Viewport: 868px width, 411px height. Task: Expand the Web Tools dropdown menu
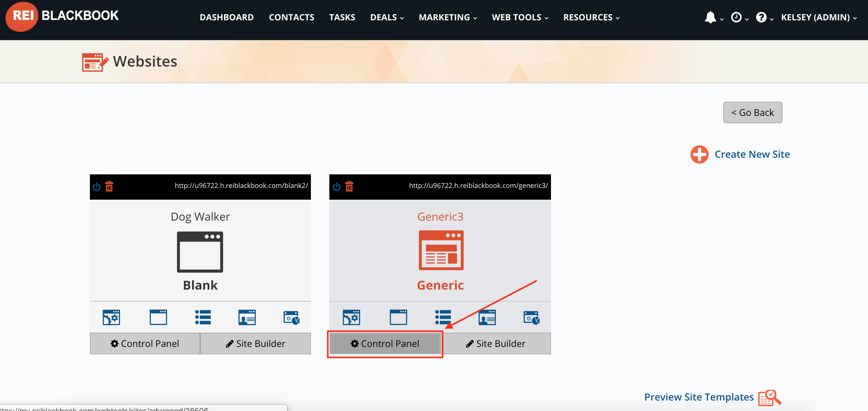pos(520,17)
